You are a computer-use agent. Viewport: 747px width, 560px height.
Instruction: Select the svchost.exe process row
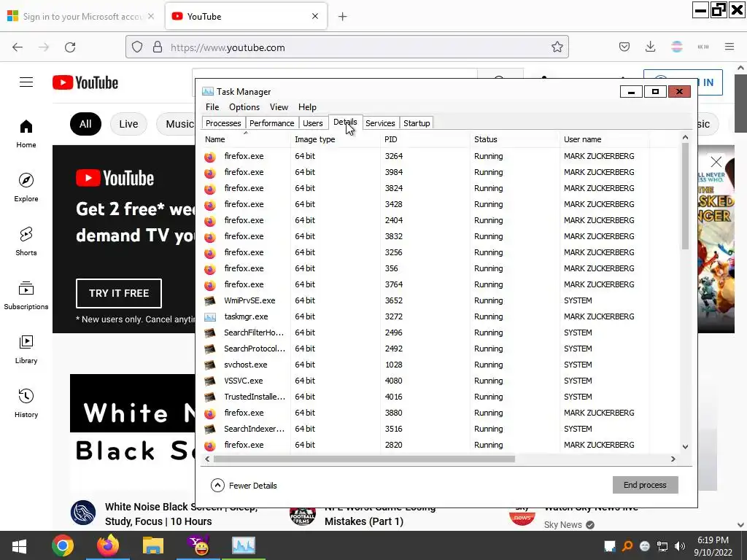441,365
